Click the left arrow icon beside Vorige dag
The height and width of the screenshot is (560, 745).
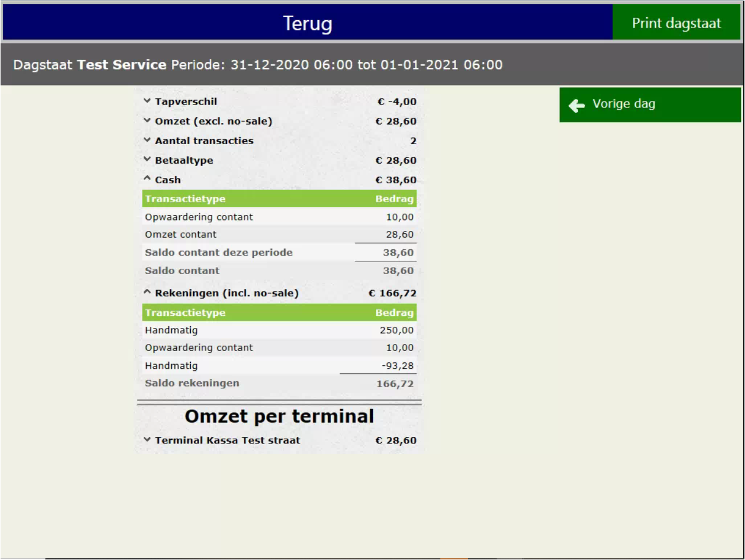pos(577,105)
